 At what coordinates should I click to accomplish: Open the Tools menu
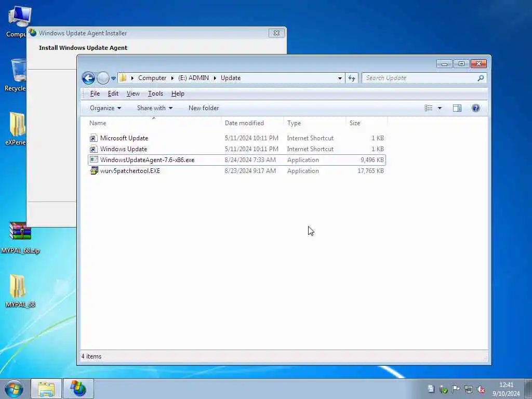tap(155, 94)
